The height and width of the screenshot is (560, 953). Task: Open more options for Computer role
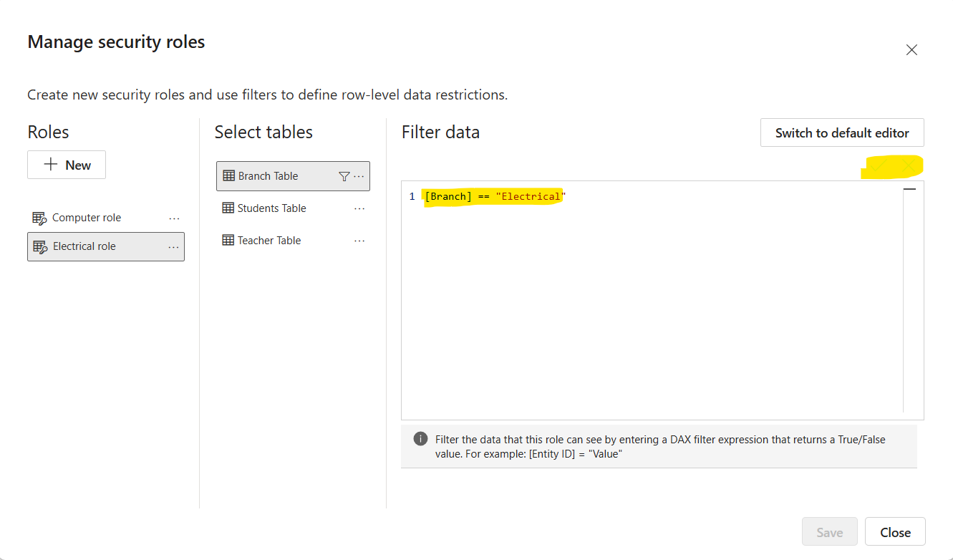tap(173, 218)
